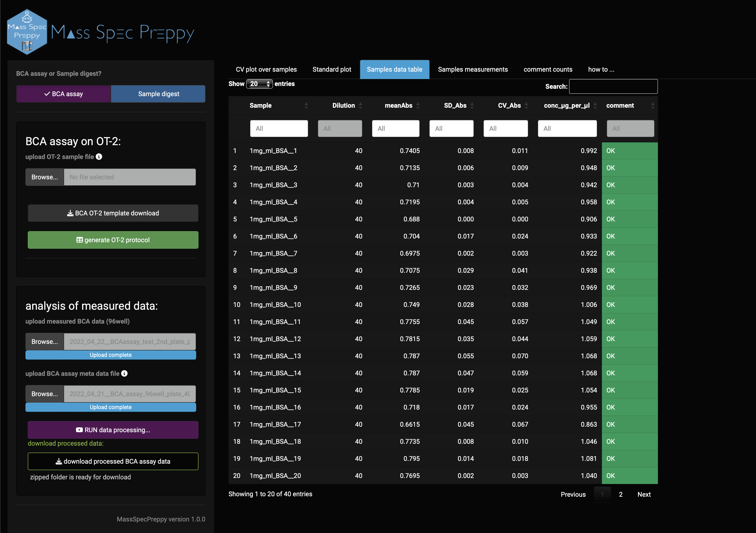756x533 pixels.
Task: Click info icon beside meta data file
Action: coord(124,374)
